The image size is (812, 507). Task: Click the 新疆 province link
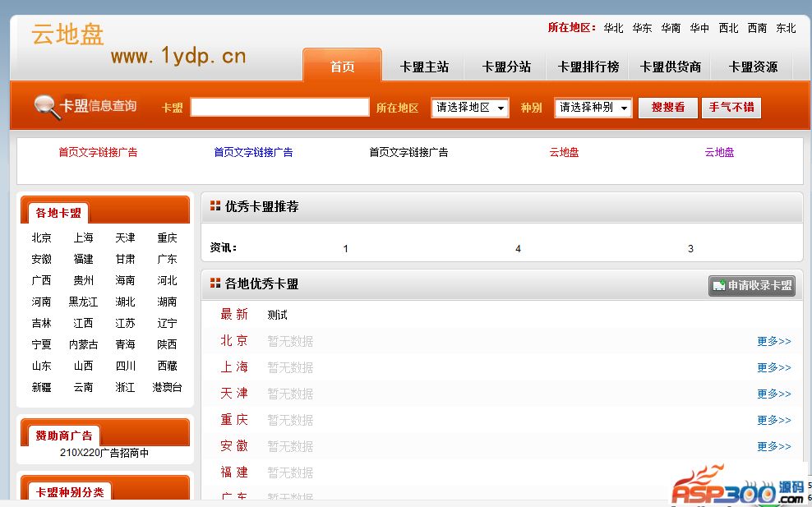[41, 387]
